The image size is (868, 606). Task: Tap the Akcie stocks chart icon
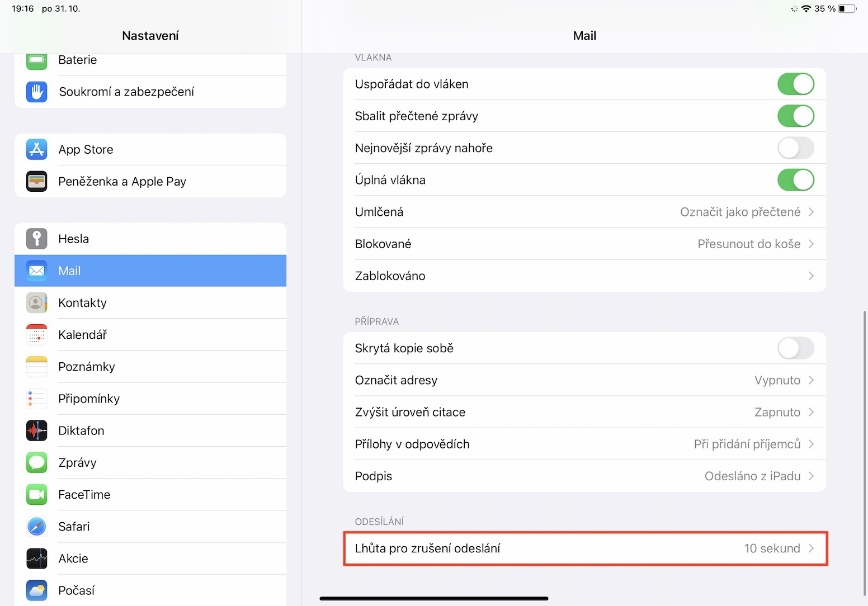[x=37, y=558]
